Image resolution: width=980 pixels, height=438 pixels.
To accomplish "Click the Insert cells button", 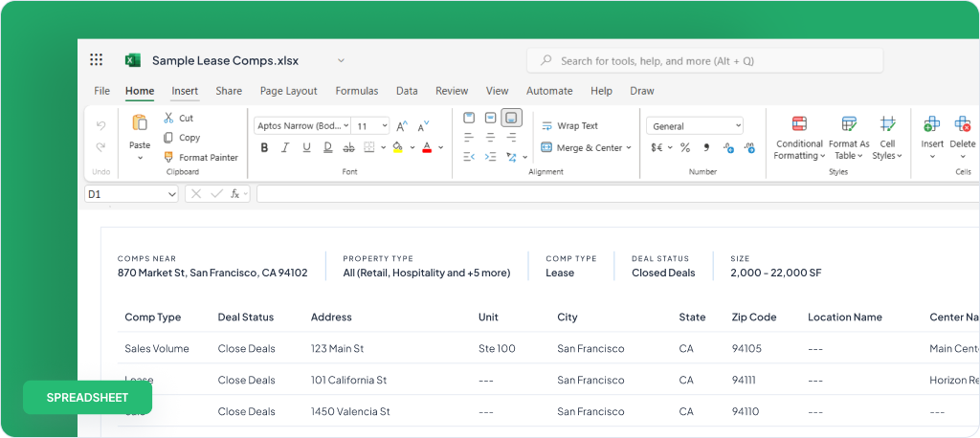I will (932, 136).
